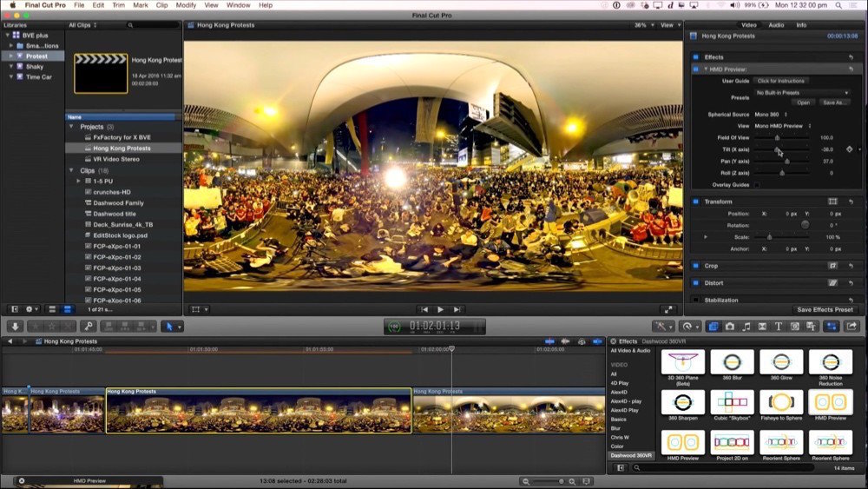Toggle the Crop section checkbox

click(x=696, y=266)
